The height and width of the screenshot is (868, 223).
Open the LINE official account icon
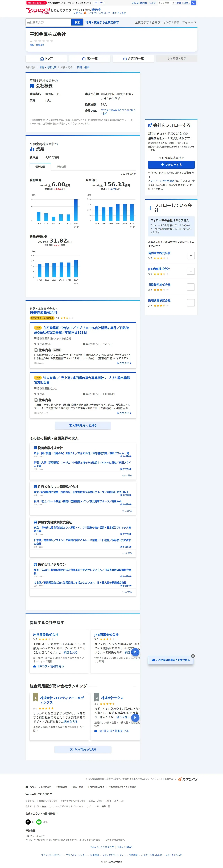click(x=39, y=822)
